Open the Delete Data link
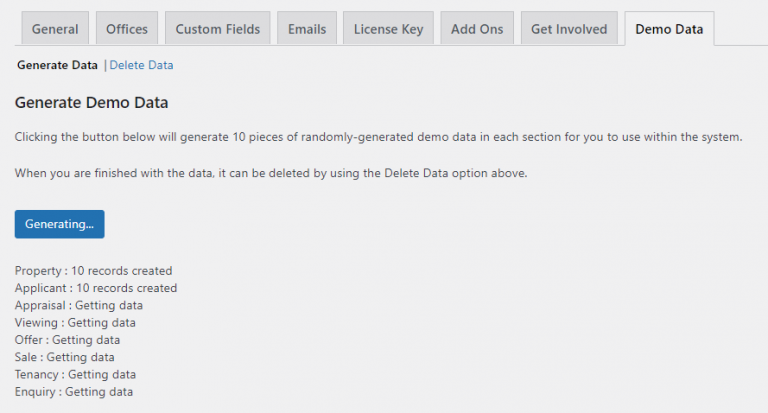 141,65
